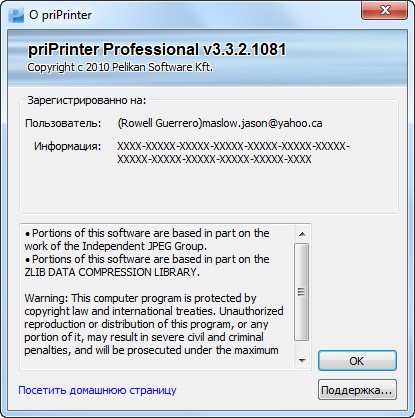Click the license text scrollbar thumb

[x=302, y=292]
